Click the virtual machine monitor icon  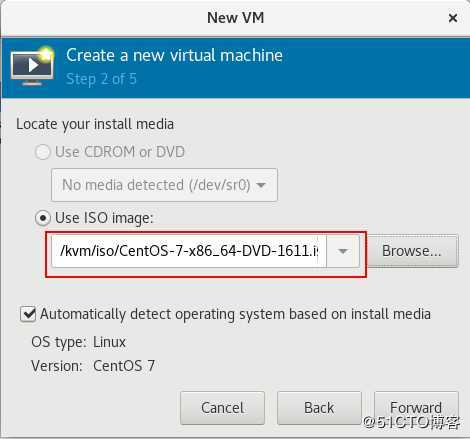[x=32, y=66]
